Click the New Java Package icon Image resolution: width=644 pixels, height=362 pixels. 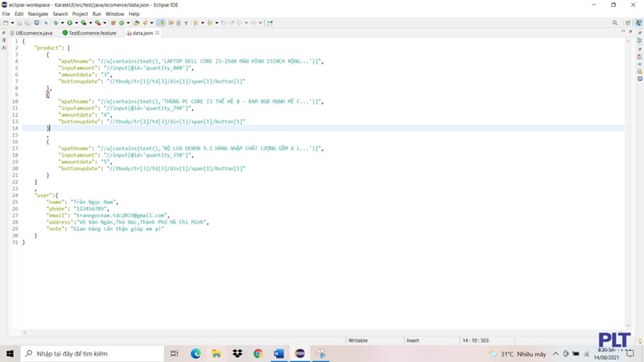113,23
